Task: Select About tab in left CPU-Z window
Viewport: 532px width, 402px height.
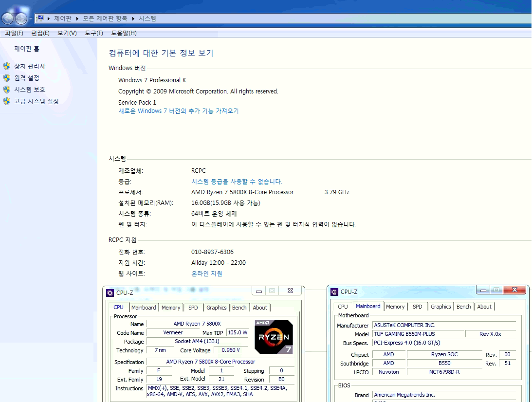Action: click(x=260, y=308)
